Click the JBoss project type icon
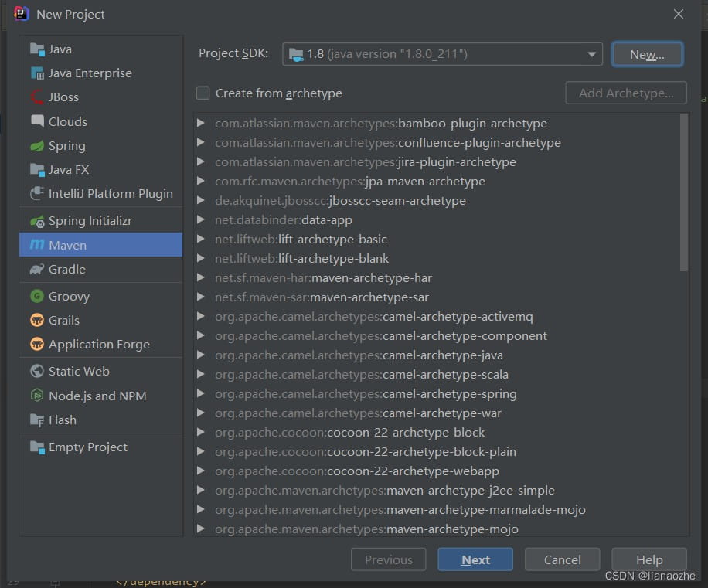Image resolution: width=708 pixels, height=588 pixels. (x=37, y=97)
